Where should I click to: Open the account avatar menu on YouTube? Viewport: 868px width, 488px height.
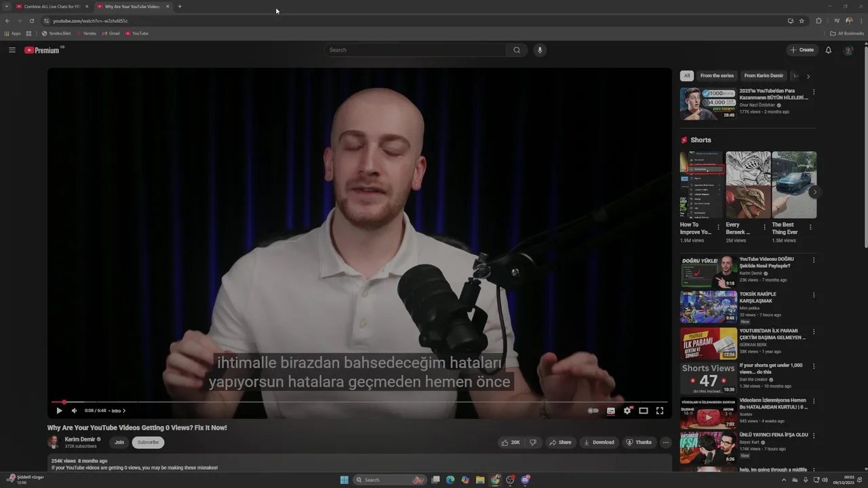pos(848,50)
